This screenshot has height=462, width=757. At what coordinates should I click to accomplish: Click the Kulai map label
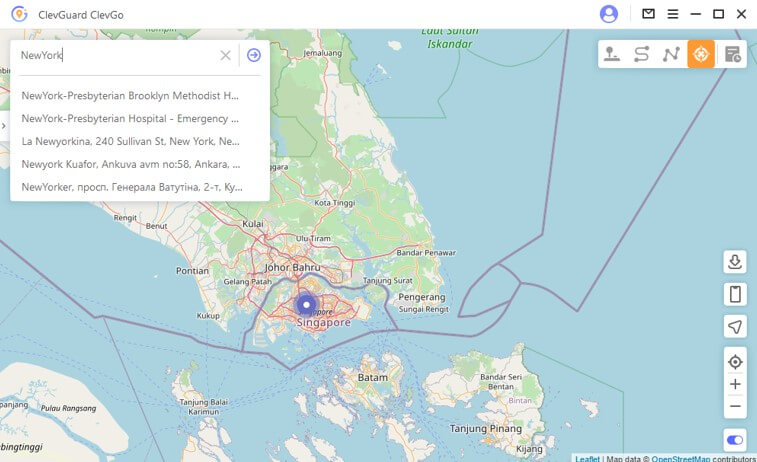pos(252,224)
